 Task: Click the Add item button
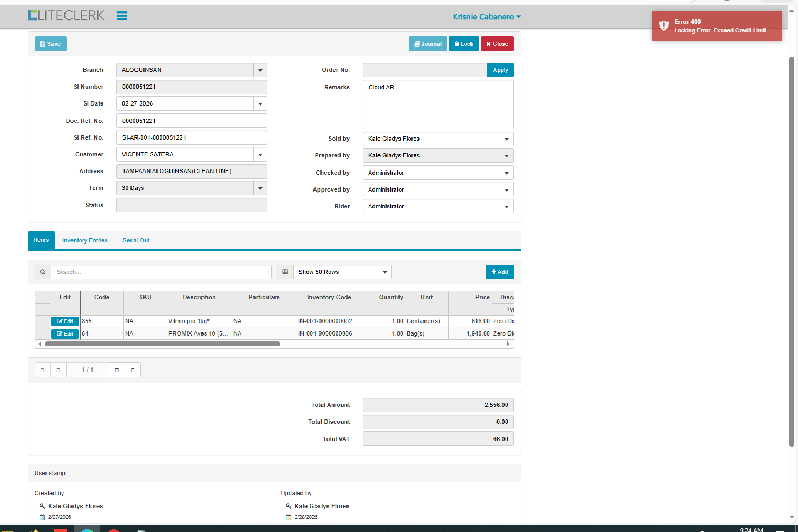pyautogui.click(x=500, y=272)
